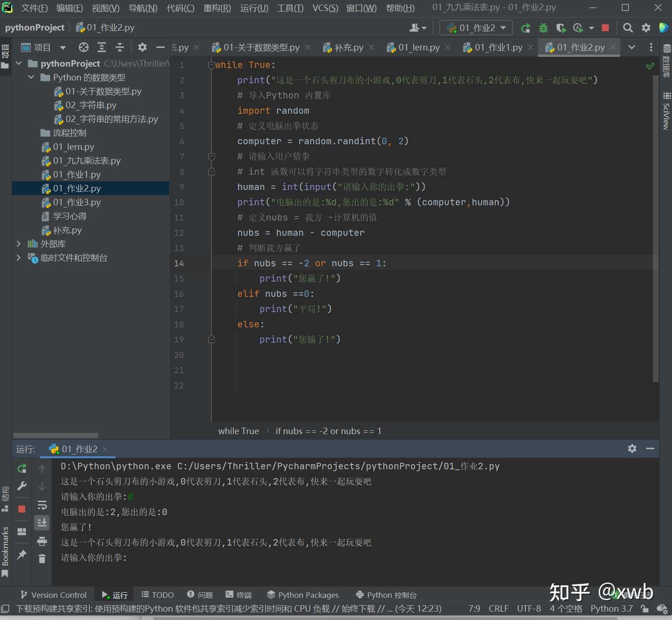This screenshot has height=620, width=672.
Task: Pin the Run tab with pin icon
Action: click(22, 555)
